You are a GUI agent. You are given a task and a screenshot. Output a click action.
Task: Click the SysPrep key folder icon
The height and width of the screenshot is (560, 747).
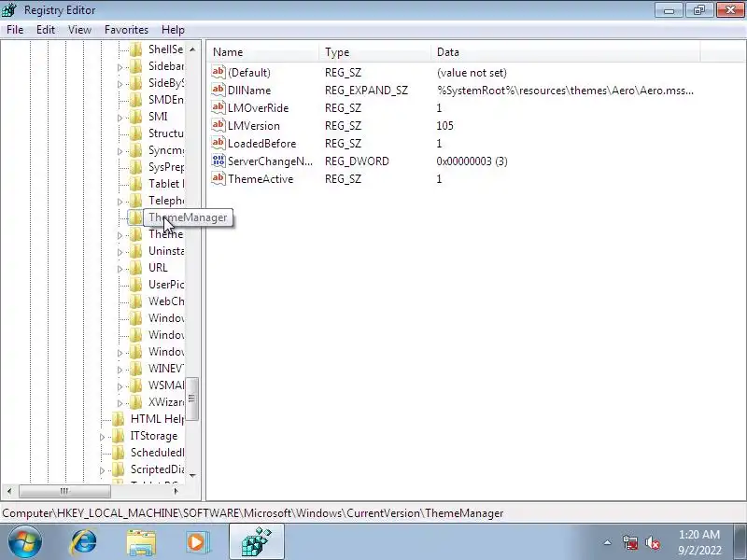pos(135,167)
